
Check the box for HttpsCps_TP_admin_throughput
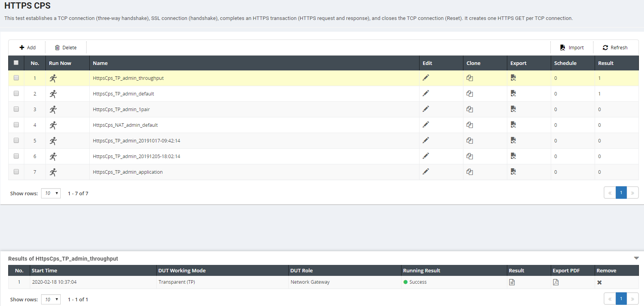click(x=16, y=78)
